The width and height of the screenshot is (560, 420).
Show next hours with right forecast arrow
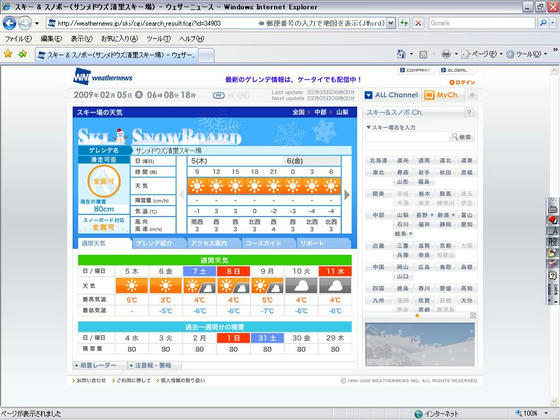(347, 195)
